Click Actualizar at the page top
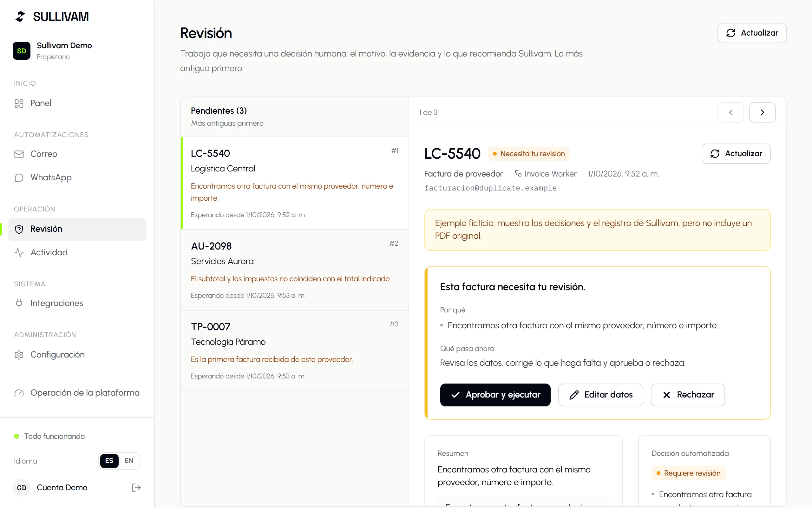This screenshot has width=812, height=508. pos(752,33)
